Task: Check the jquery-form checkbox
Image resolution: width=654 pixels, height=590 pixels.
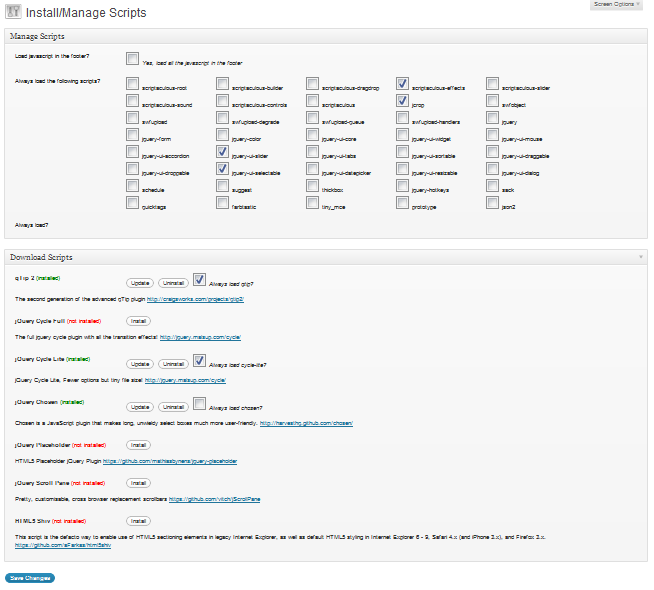Action: (132, 135)
